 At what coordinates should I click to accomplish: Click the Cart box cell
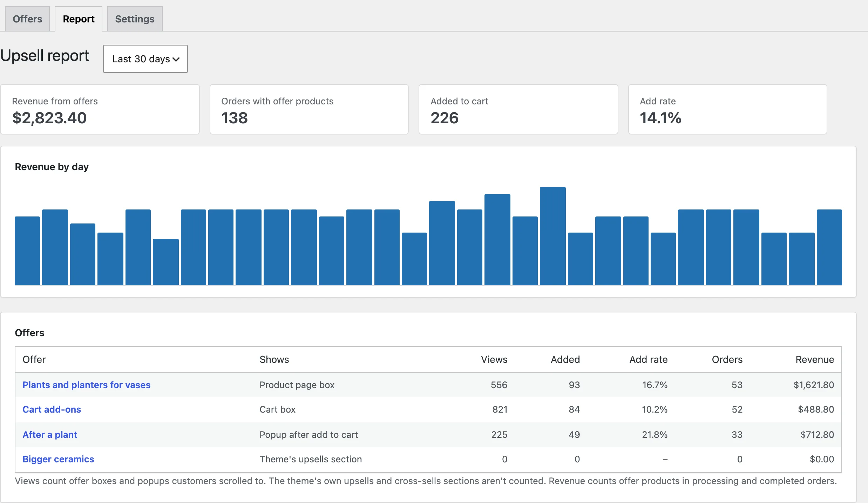tap(277, 409)
